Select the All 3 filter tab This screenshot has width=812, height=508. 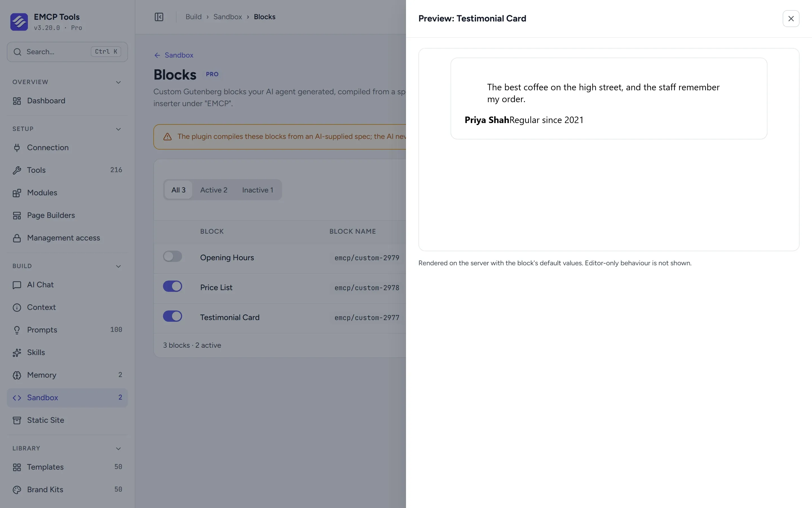click(x=178, y=190)
